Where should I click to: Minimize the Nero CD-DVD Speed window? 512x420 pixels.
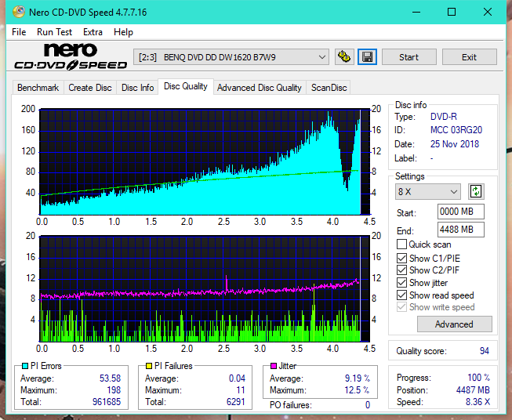tap(416, 12)
